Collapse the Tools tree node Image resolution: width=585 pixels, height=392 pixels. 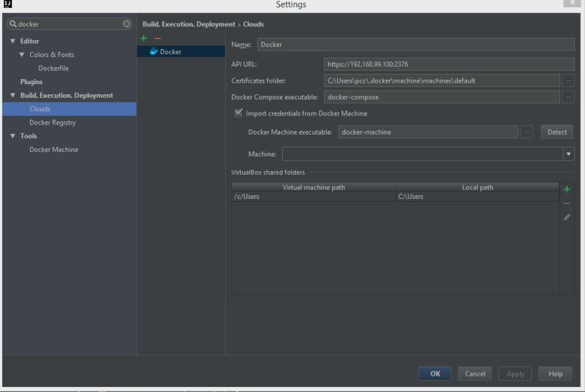12,136
